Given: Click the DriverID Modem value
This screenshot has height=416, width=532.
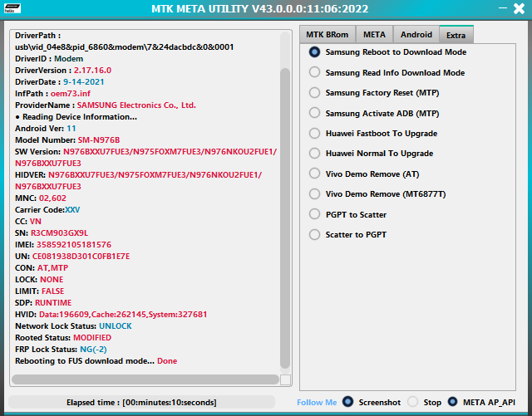Looking at the screenshot, I should point(68,59).
